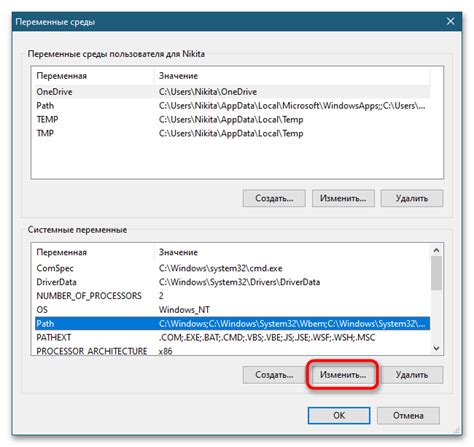
Task: Select the ComSpec system variable
Action: coord(232,268)
